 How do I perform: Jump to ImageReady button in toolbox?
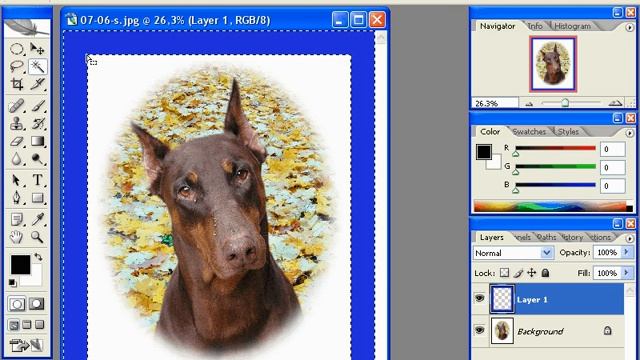(x=26, y=345)
